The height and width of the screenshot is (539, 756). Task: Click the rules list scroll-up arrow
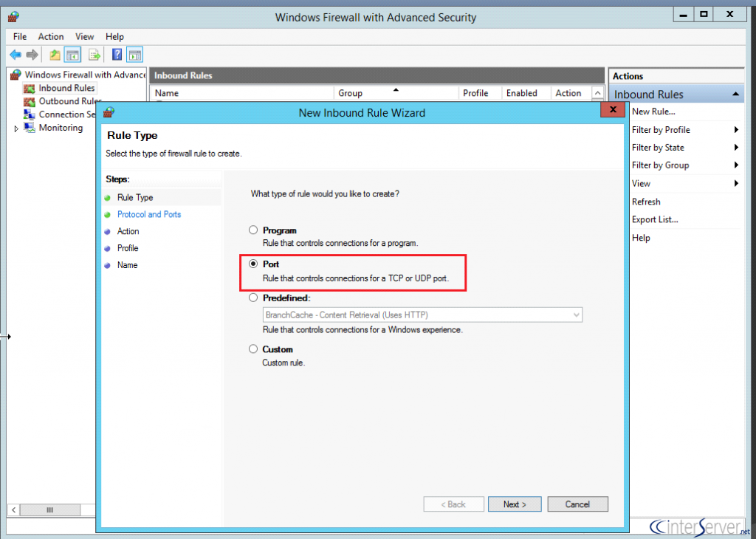[x=598, y=93]
